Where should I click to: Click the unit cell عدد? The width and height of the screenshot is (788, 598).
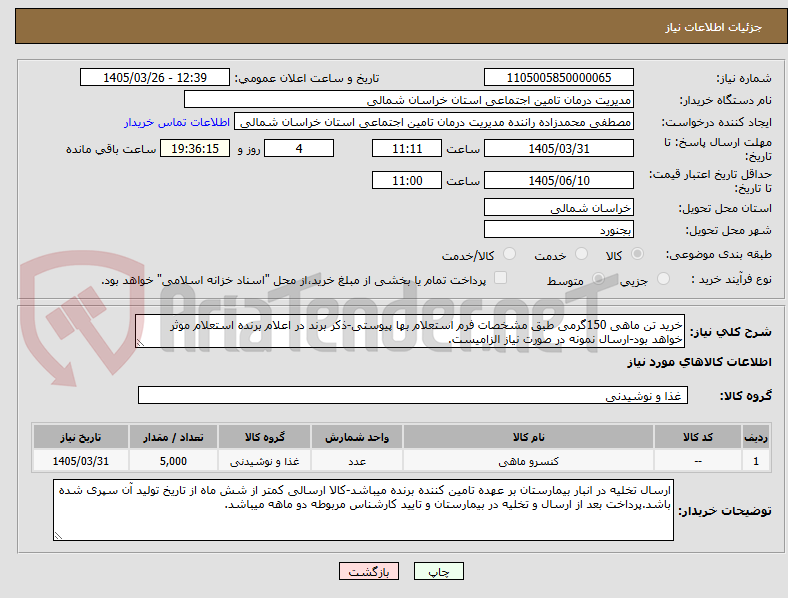pos(357,461)
